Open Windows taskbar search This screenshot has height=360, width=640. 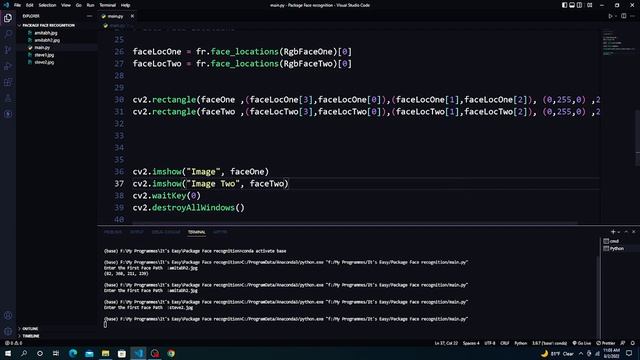[24, 353]
